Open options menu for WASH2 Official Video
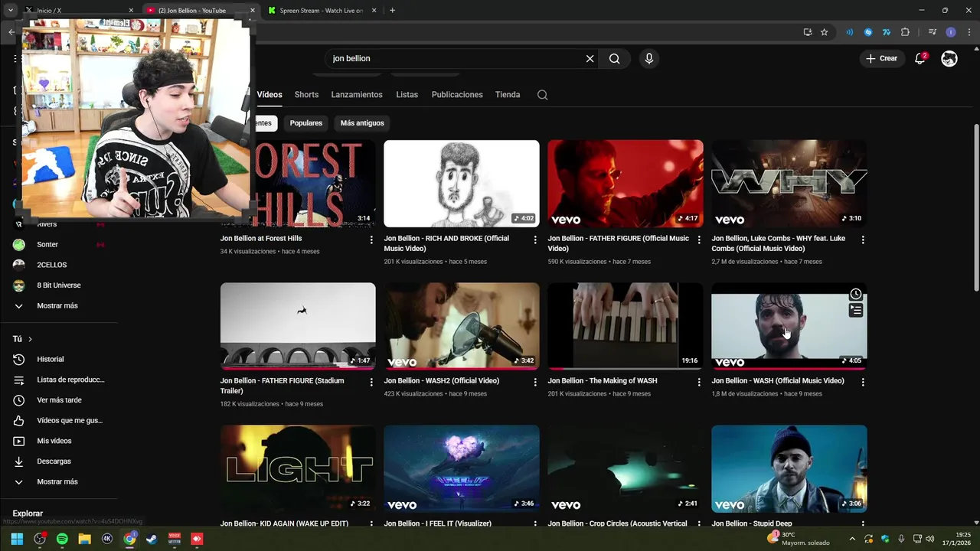The width and height of the screenshot is (980, 551). 535,382
